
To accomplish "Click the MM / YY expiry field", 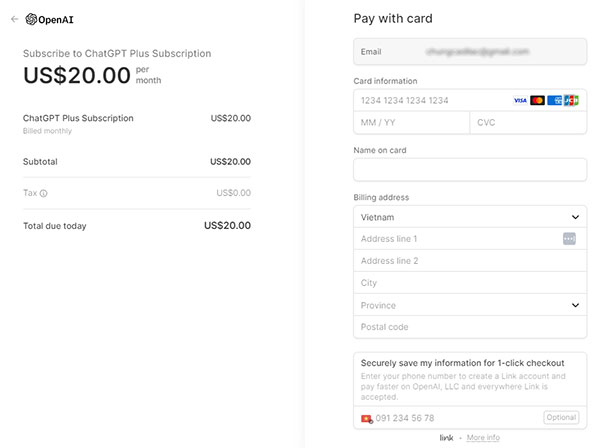I will [x=411, y=123].
